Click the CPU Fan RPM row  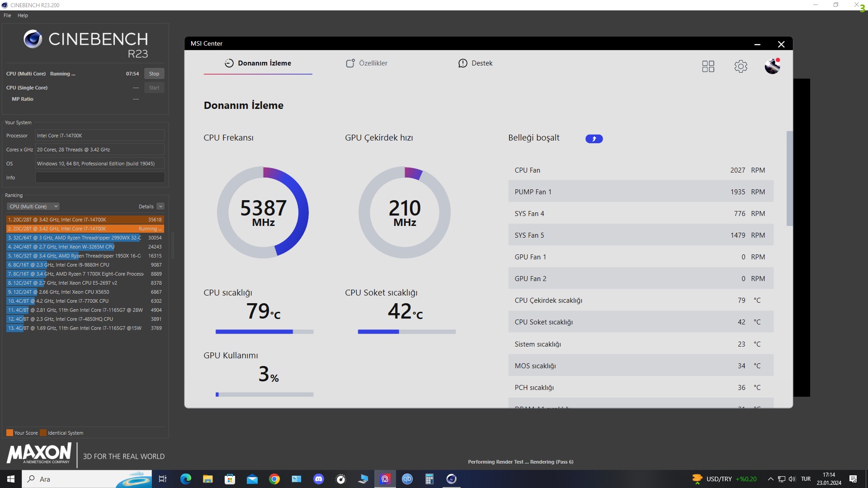pyautogui.click(x=641, y=170)
